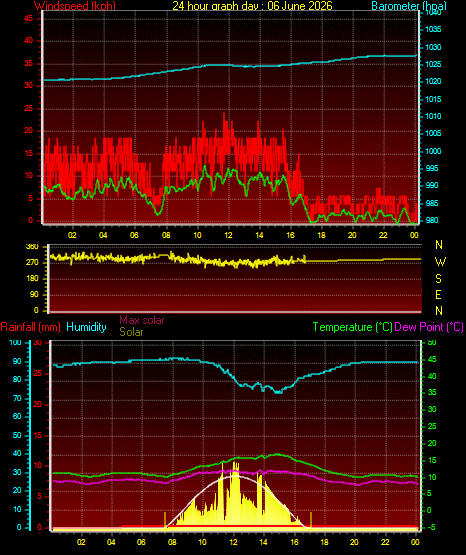The image size is (466, 555).
Task: Click the 'Rainfall (mm)' legend label
Action: pos(30,327)
